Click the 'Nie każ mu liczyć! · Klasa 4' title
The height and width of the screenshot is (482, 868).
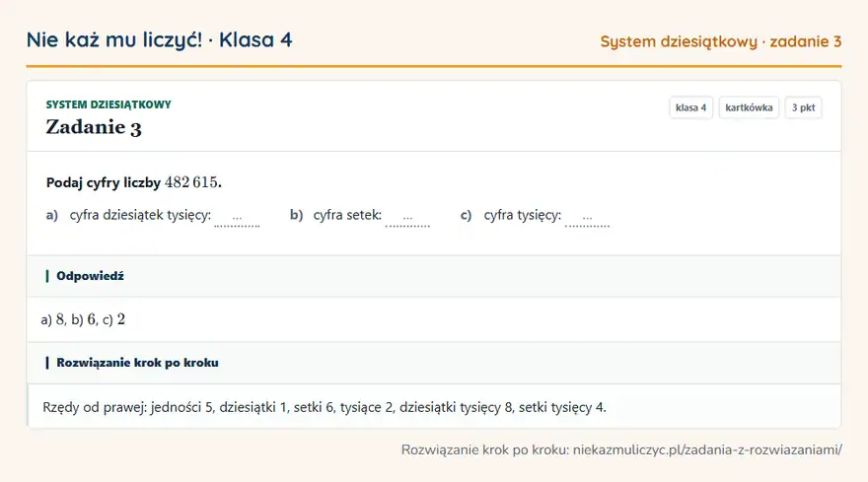click(x=159, y=39)
